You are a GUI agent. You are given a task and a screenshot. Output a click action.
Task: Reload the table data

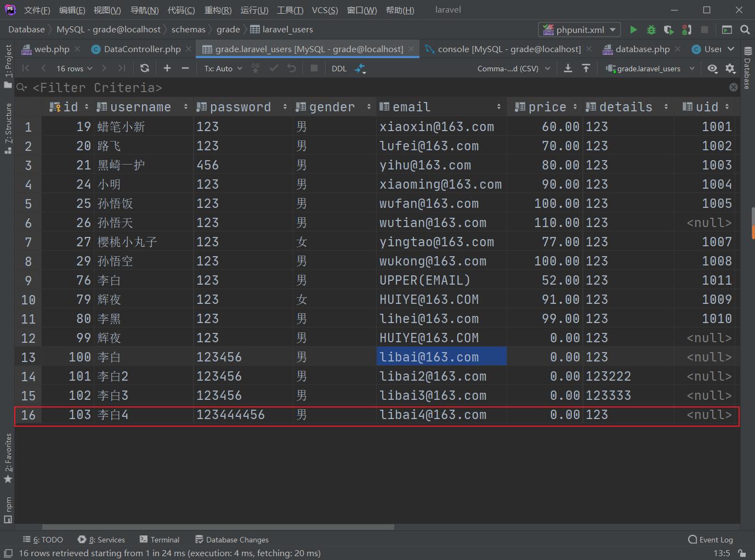tap(145, 68)
